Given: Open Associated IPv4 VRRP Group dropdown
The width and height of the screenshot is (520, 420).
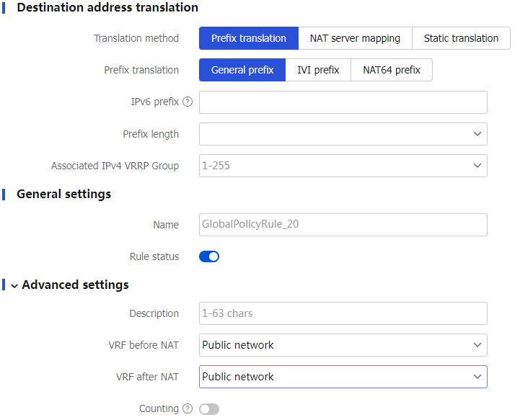Looking at the screenshot, I should pos(343,166).
